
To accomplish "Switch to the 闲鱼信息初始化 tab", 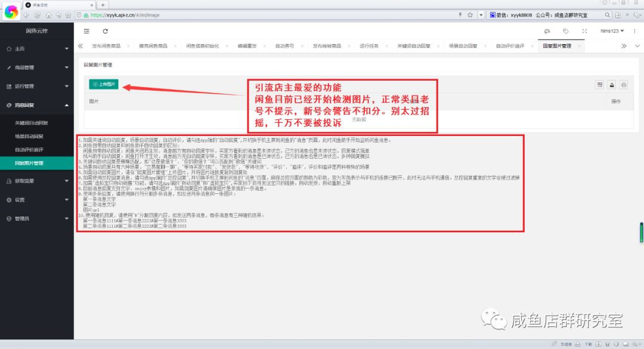I will [x=203, y=46].
